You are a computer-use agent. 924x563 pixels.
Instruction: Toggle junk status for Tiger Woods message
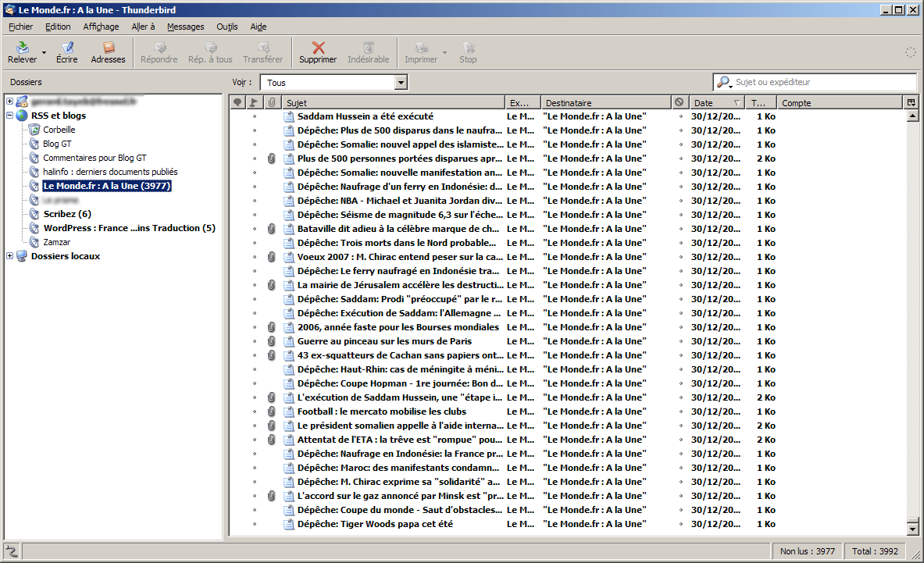tap(680, 524)
